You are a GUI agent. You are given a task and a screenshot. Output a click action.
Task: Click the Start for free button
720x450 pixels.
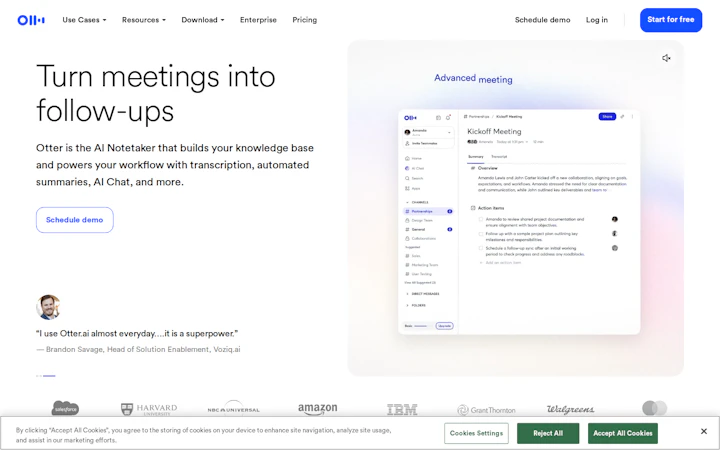(x=670, y=20)
